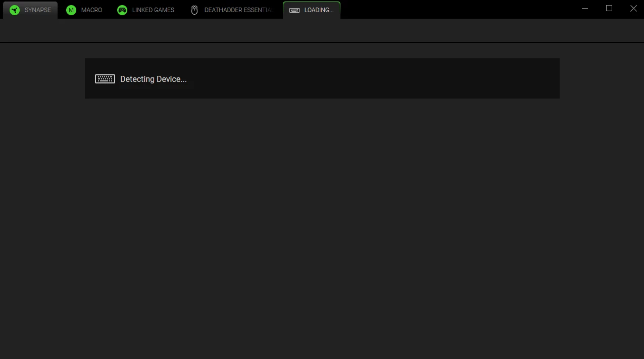Switch to the Macro tab
This screenshot has height=359, width=644.
point(84,10)
